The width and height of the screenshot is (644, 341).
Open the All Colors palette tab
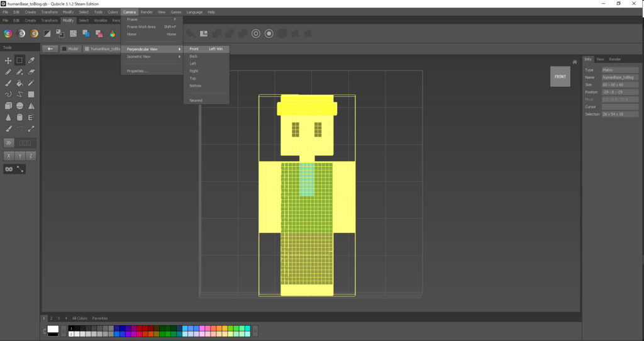(x=80, y=318)
